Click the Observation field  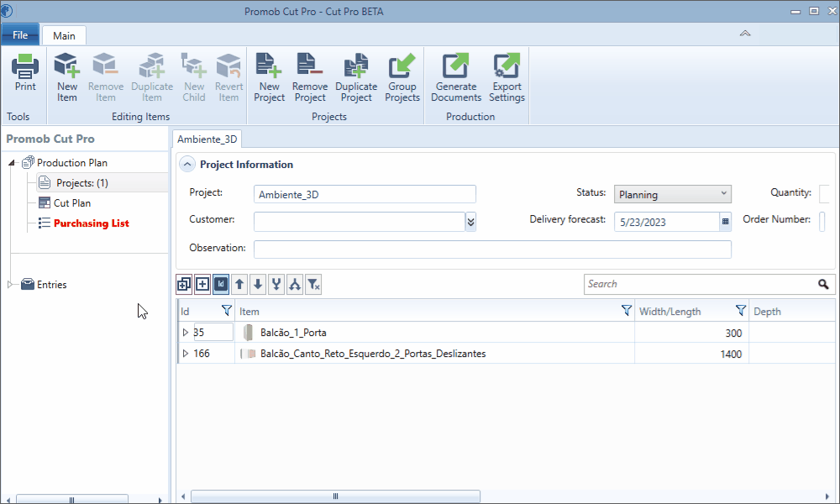(492, 249)
